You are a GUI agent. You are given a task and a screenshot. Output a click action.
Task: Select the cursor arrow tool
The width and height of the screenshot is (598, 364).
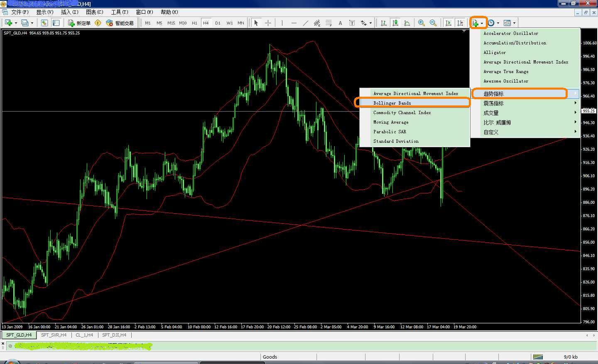256,23
